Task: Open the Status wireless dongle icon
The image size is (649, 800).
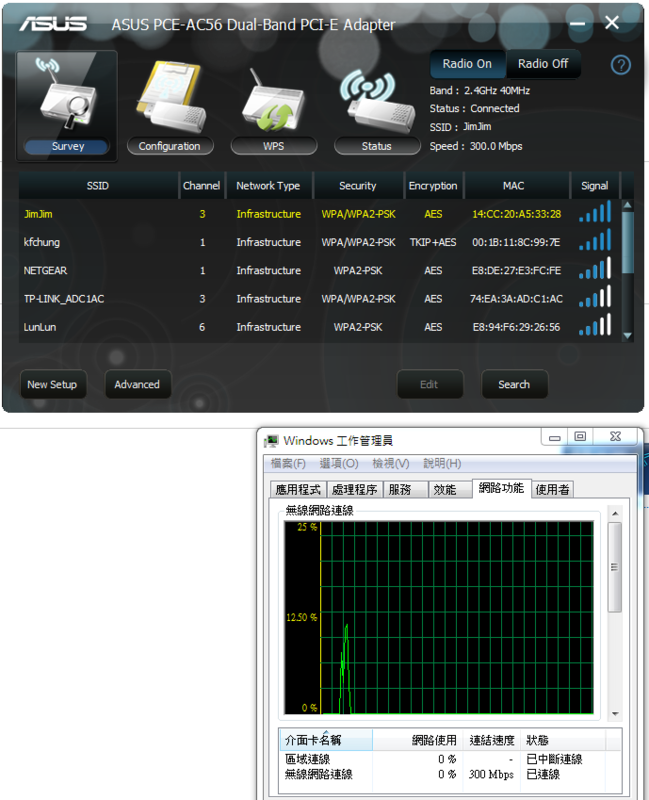Action: point(377,101)
